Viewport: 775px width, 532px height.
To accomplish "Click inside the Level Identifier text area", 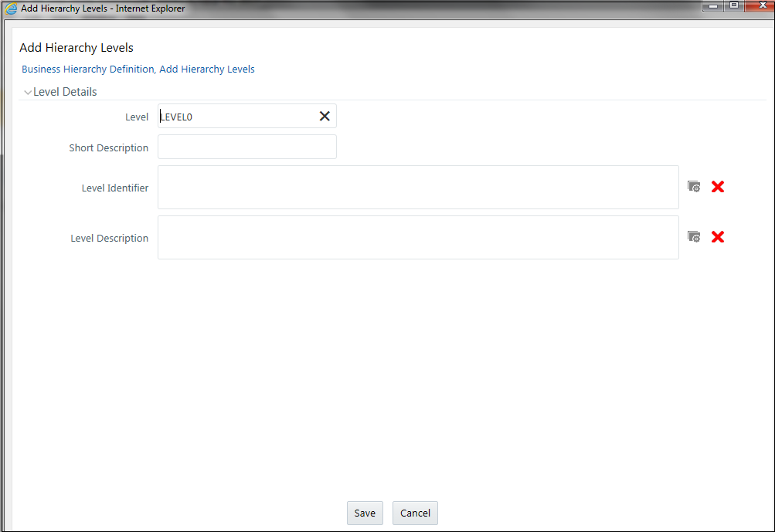I will click(x=418, y=187).
